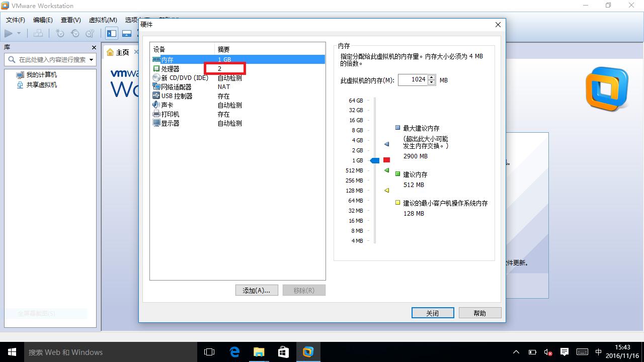The width and height of the screenshot is (644, 362).
Task: Click the 帮助 help button
Action: coord(479,312)
